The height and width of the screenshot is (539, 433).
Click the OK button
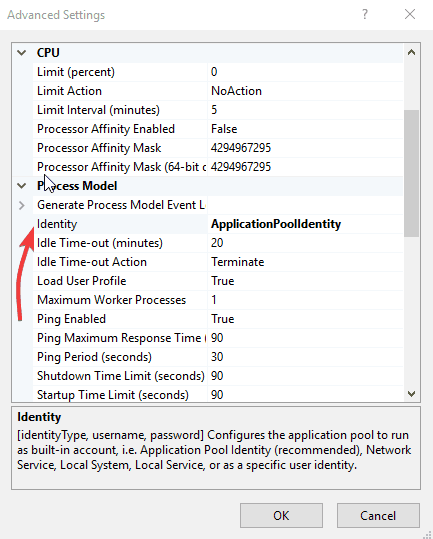(281, 515)
